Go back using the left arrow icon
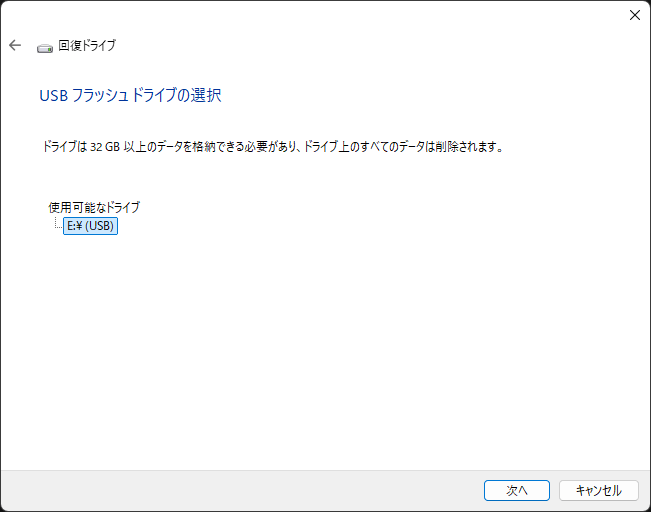Screen dimensions: 651x512 point(15,45)
